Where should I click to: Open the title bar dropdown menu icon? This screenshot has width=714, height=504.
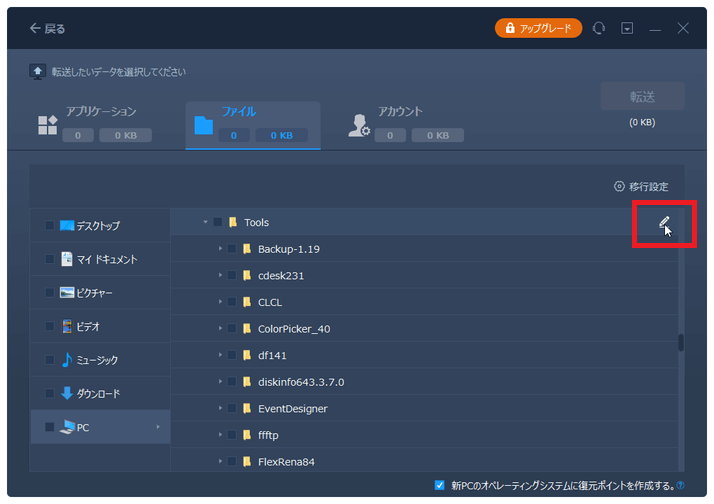(627, 29)
